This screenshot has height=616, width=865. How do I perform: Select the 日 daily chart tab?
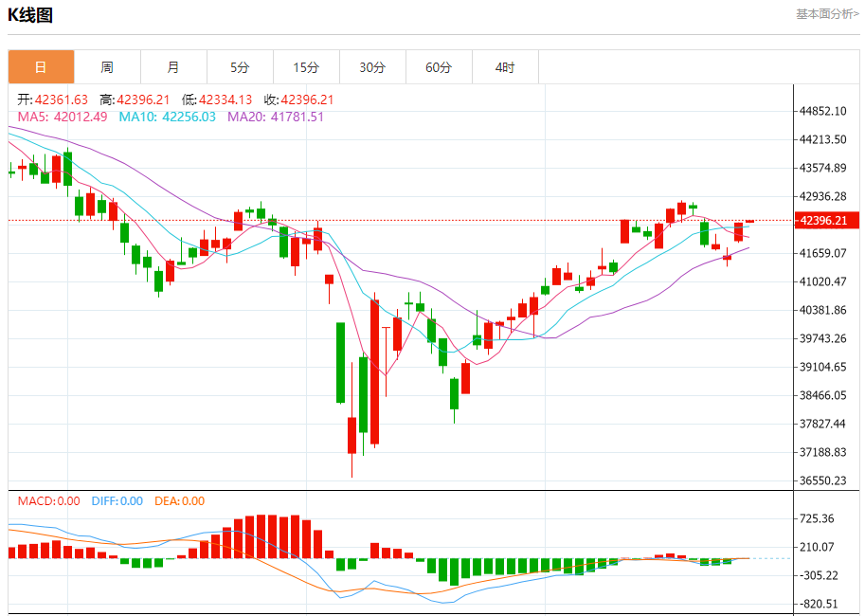point(41,67)
